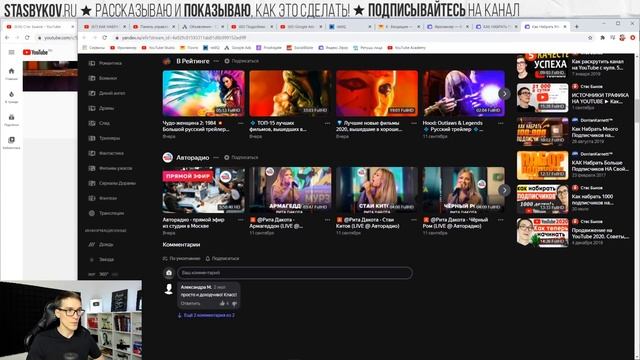Subscribe to comments via bell Подписаться
This screenshot has width=640, height=360.
coord(222,258)
